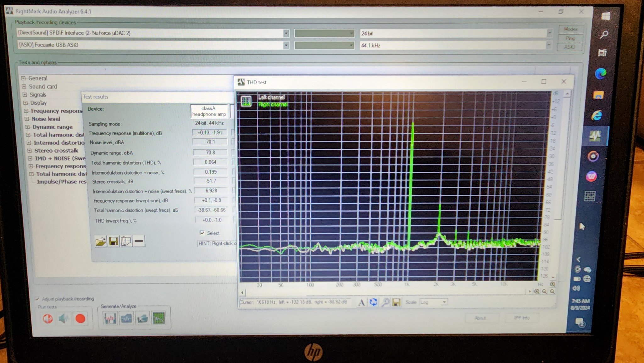Click the legend grid icon in THD graph
The height and width of the screenshot is (363, 644).
(246, 101)
